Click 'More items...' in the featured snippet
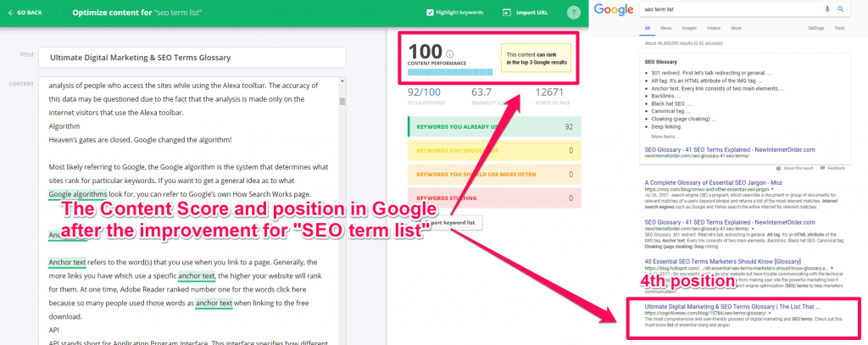868x345 pixels. click(x=665, y=136)
